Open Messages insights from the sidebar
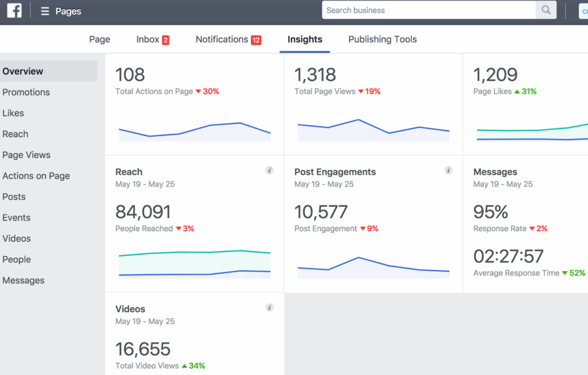This screenshot has height=375, width=588. pos(23,280)
